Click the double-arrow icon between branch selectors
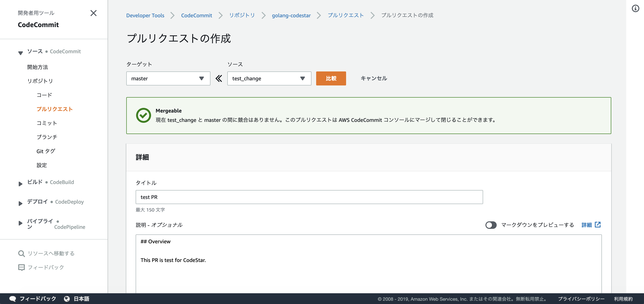This screenshot has width=644, height=304. [219, 78]
